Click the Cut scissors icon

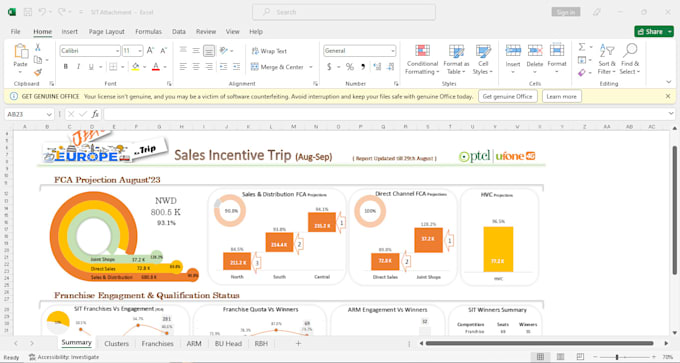(x=38, y=48)
